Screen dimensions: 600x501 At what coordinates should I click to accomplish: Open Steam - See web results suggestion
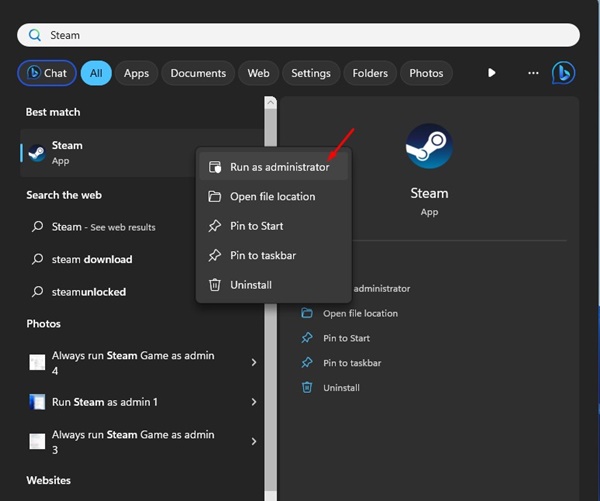point(103,227)
